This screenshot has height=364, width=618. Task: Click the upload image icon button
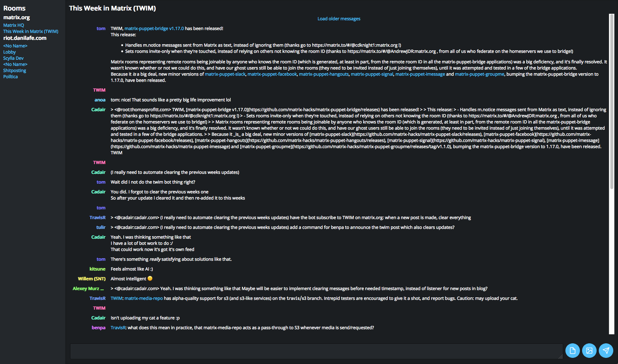589,351
